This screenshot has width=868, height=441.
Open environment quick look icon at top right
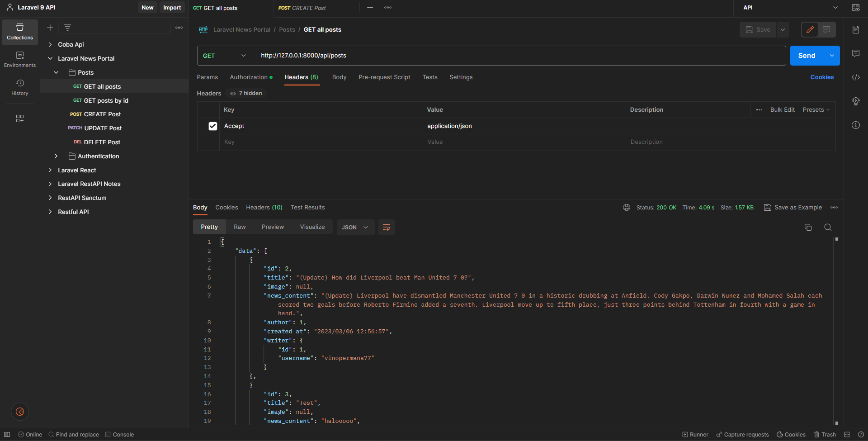856,8
